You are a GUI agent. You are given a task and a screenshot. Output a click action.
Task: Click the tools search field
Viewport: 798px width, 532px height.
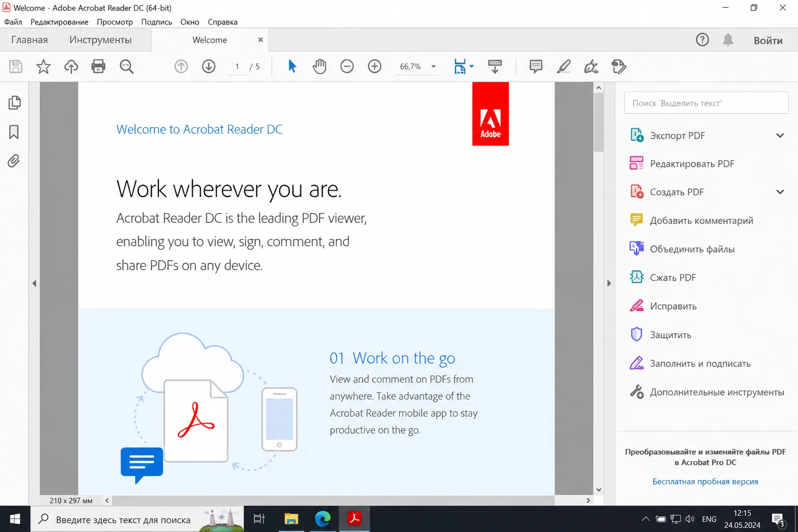coord(706,103)
